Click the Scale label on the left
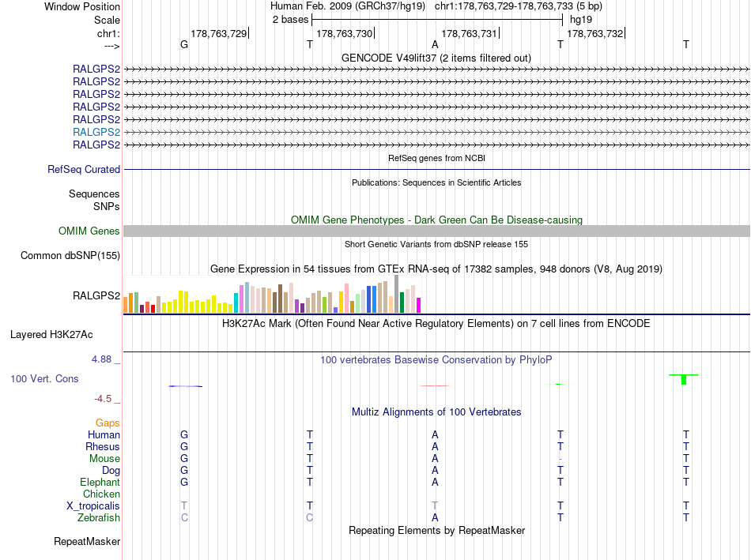 (107, 20)
